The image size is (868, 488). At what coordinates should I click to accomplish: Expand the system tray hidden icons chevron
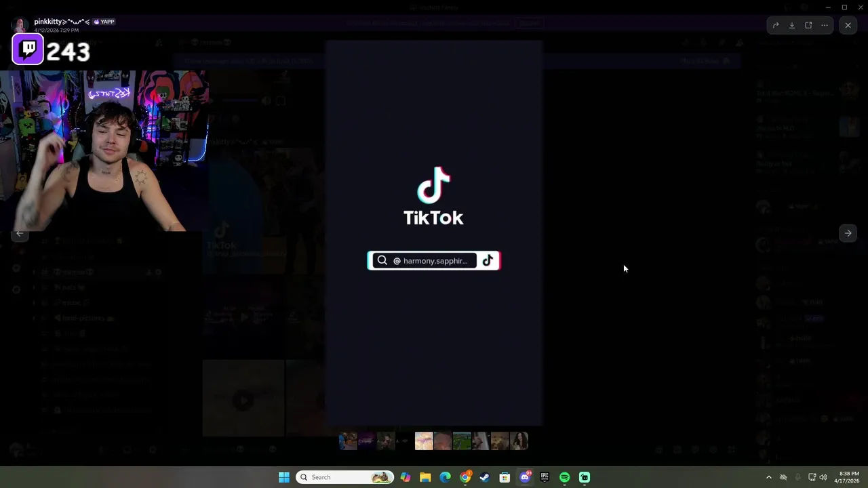(768, 477)
